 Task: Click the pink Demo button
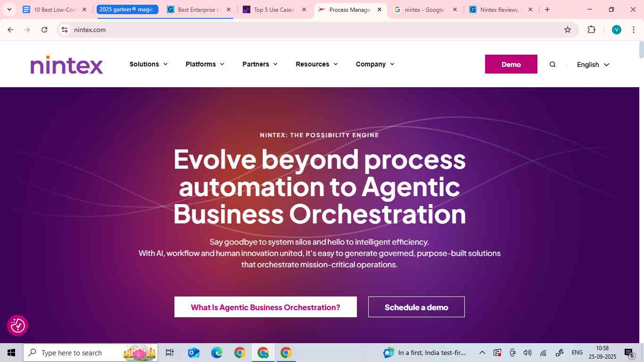(511, 64)
